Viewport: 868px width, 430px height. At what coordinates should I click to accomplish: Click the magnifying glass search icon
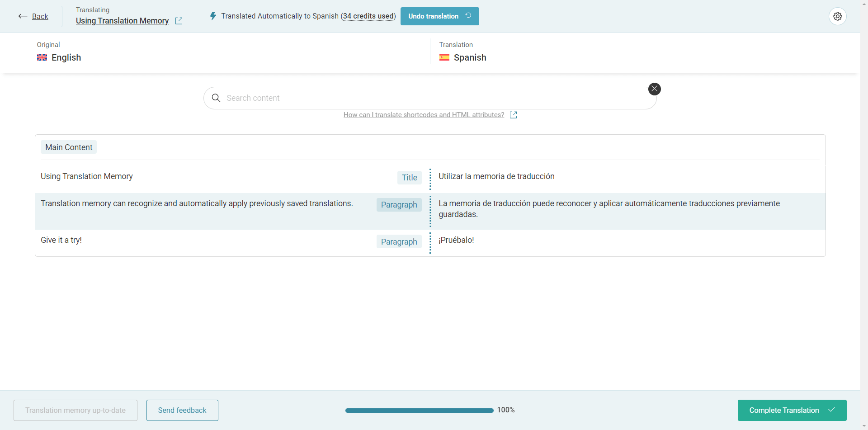coord(216,98)
